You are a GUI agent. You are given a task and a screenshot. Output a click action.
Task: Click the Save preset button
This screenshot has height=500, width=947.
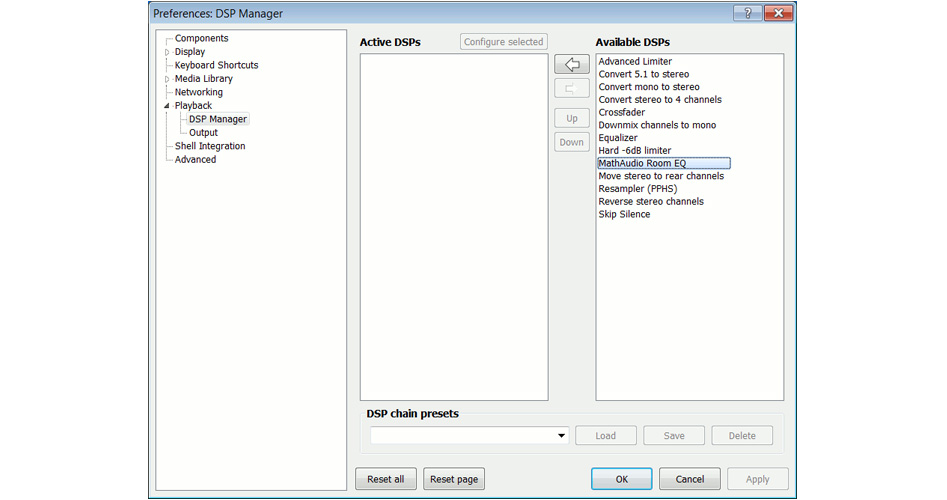[674, 435]
